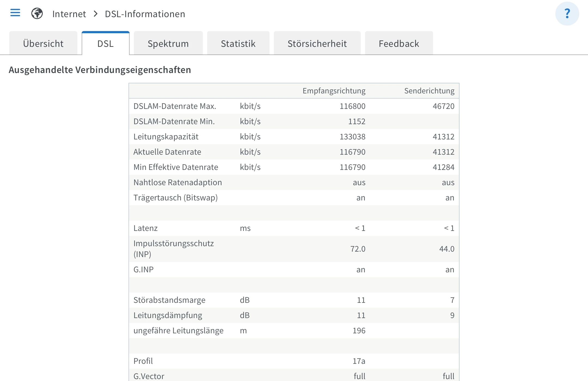Image resolution: width=588 pixels, height=381 pixels.
Task: Click the Leitungskapazität receive value 133038
Action: pyautogui.click(x=352, y=137)
